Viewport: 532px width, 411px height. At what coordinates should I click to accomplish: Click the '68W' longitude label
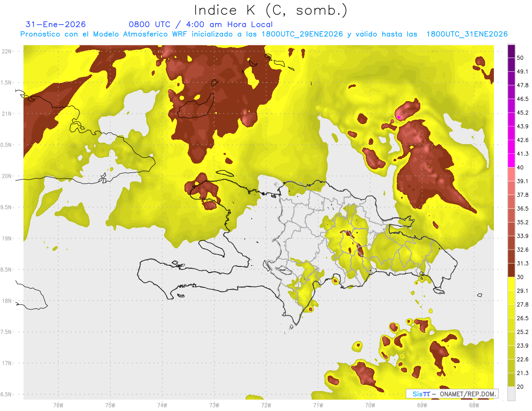473,405
